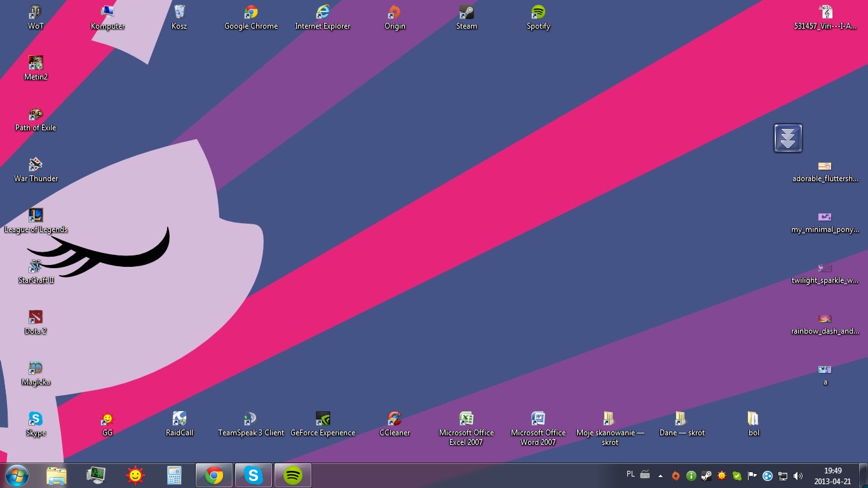Click the Steam icon in system tray
This screenshot has width=868, height=488.
click(706, 475)
